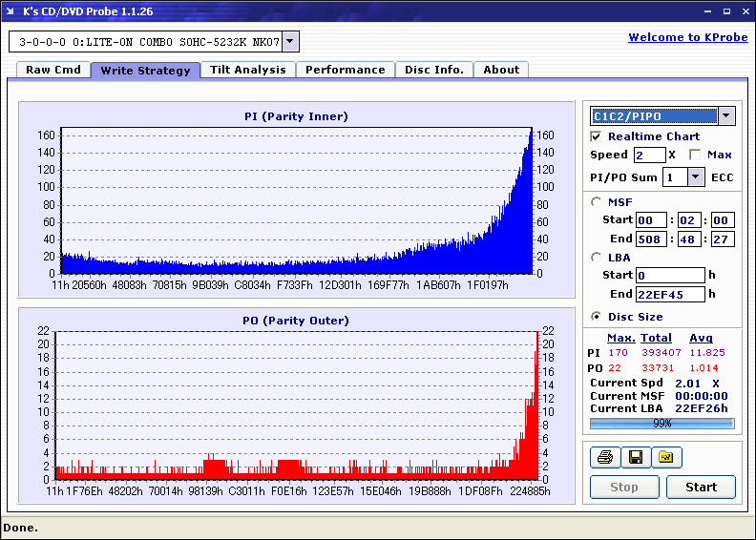
Task: Open the Tilt Analysis tab
Action: (248, 70)
